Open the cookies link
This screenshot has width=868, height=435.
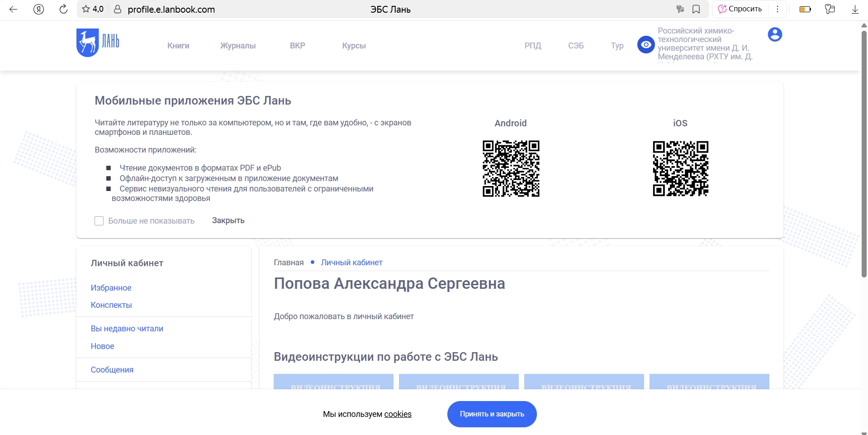[x=397, y=414]
